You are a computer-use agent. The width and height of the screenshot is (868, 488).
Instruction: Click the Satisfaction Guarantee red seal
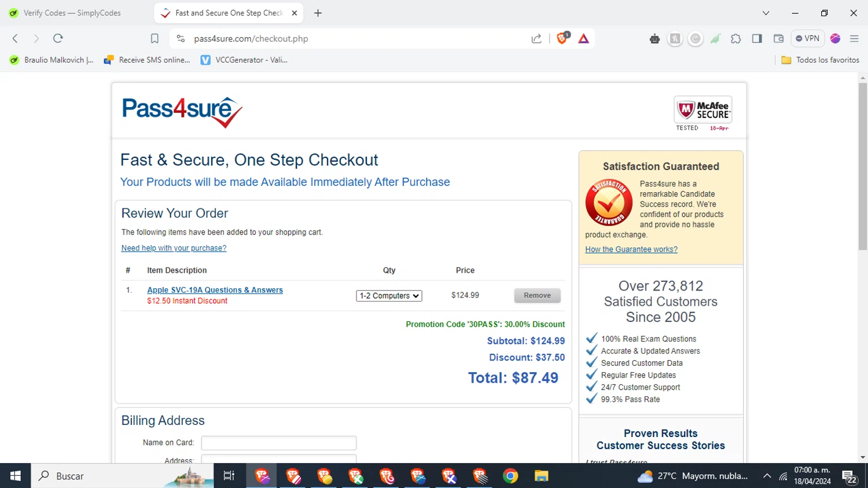609,203
